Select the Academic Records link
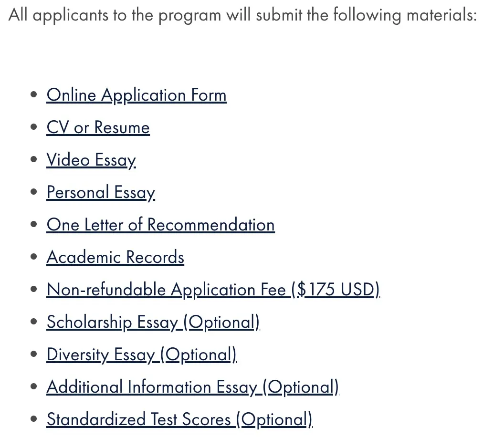The image size is (504, 438). point(115,257)
